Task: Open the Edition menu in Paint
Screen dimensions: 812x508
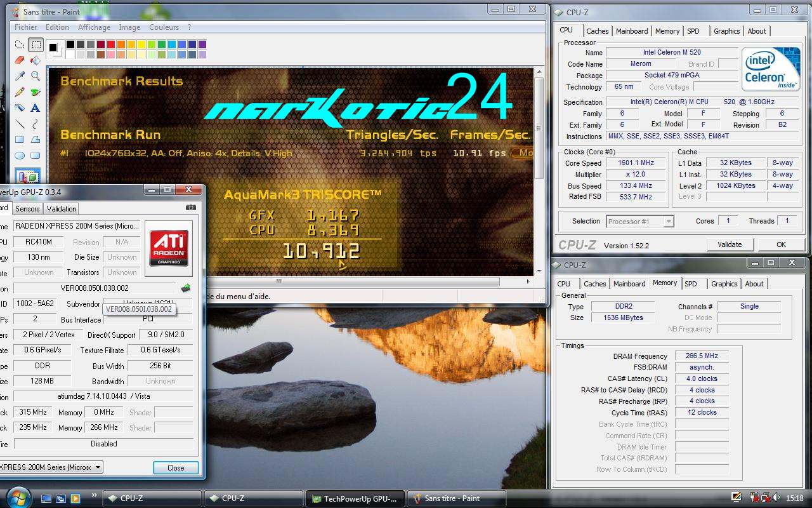Action: pos(57,27)
